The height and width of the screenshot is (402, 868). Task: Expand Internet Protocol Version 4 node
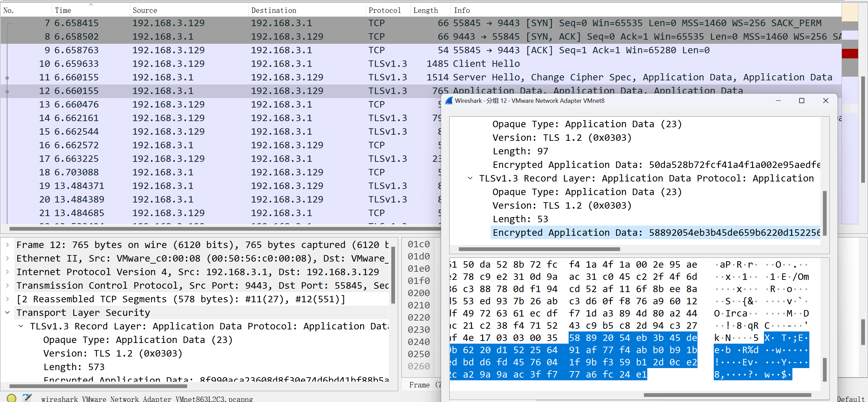click(7, 272)
